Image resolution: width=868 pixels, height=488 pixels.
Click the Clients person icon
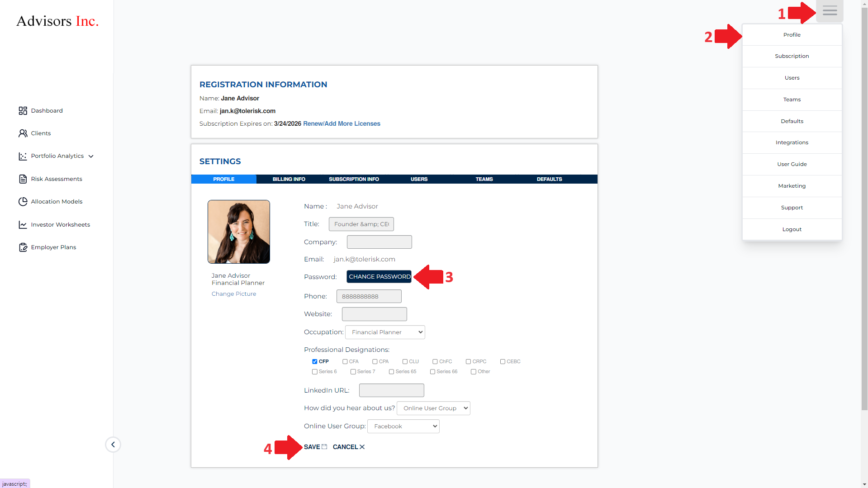pyautogui.click(x=23, y=133)
